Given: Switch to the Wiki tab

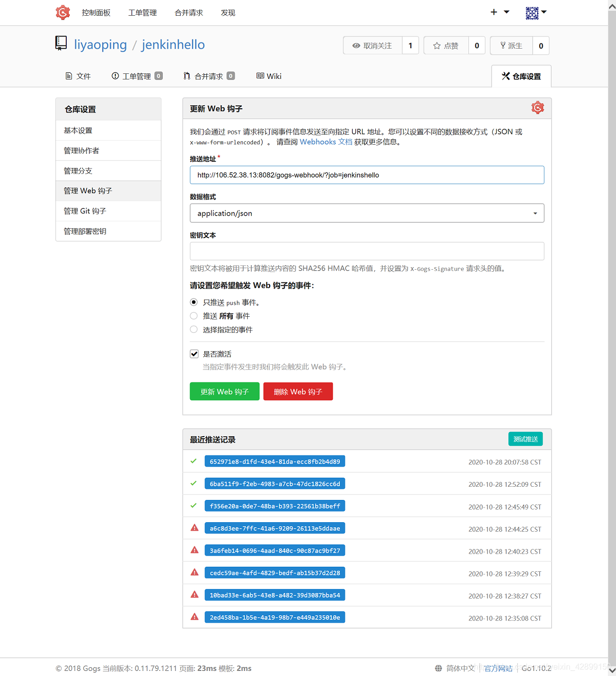Looking at the screenshot, I should [269, 76].
